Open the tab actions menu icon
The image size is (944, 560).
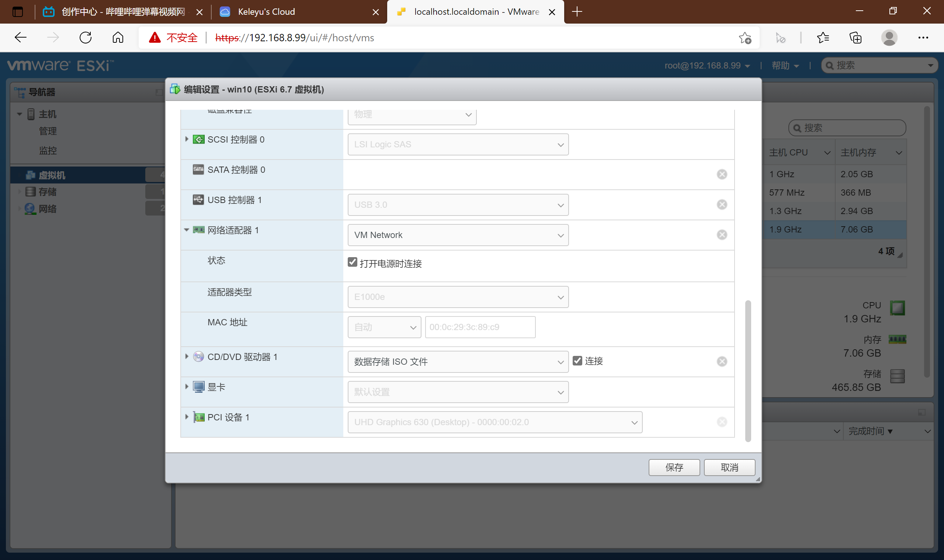point(18,12)
